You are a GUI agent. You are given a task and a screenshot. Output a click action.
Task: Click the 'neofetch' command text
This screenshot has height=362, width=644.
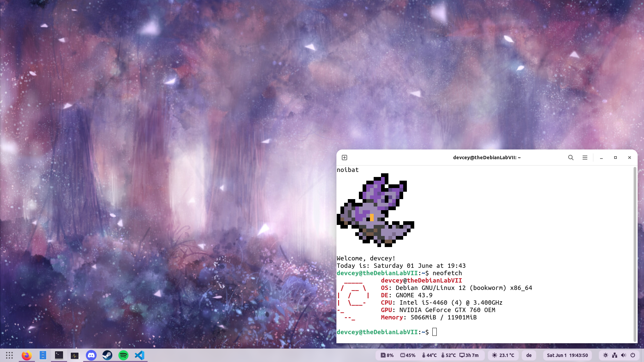pos(447,273)
